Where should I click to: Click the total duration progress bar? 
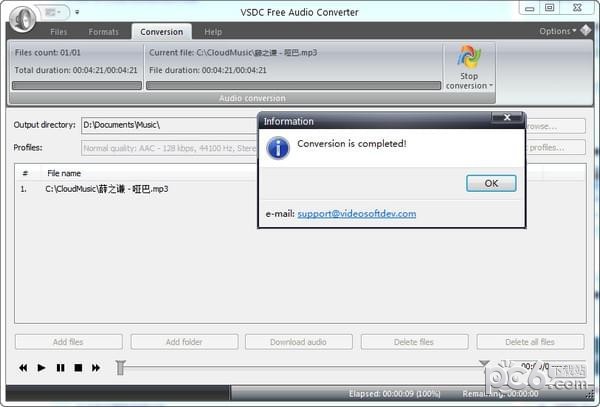(77, 85)
